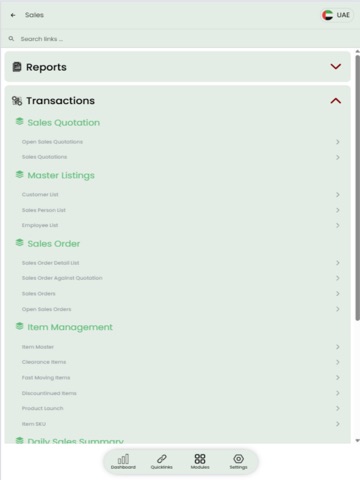Click the Sales Quotation heading
This screenshot has width=360, height=480.
pyautogui.click(x=64, y=123)
